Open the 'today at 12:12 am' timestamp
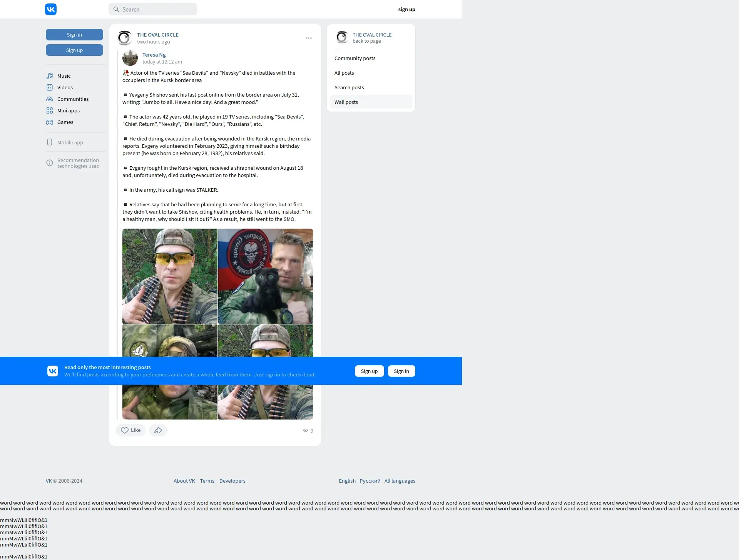Screen dimensions: 739x560 pos(162,62)
